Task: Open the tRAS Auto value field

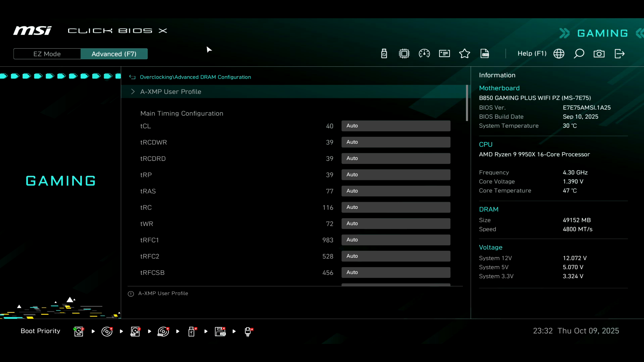Action: click(x=396, y=191)
